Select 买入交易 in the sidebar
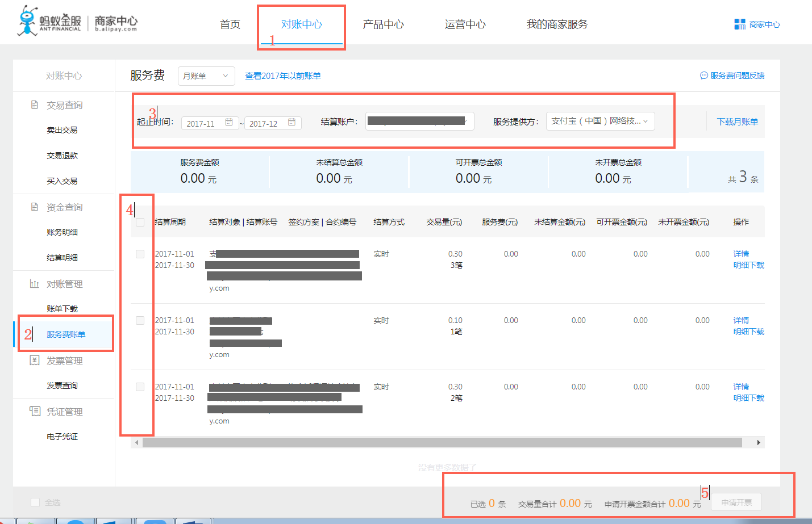 62,181
